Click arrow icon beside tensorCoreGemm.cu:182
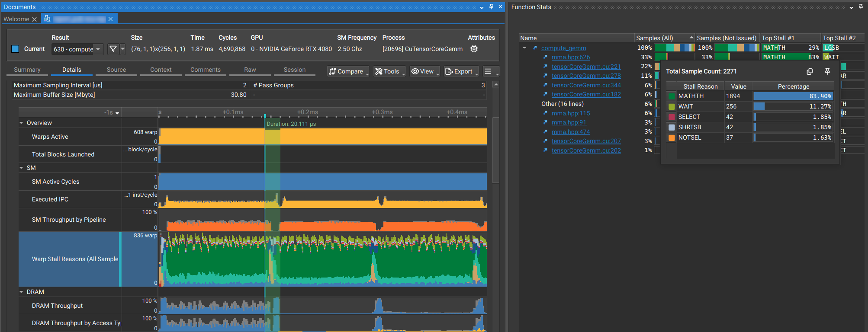The height and width of the screenshot is (332, 868). click(545, 94)
